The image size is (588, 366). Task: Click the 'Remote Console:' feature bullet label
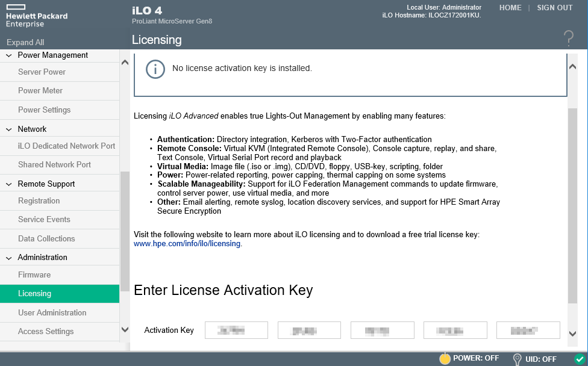coord(189,148)
